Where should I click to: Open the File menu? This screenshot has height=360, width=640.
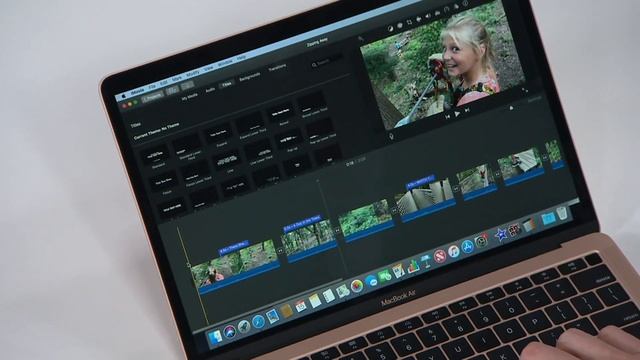coord(152,87)
